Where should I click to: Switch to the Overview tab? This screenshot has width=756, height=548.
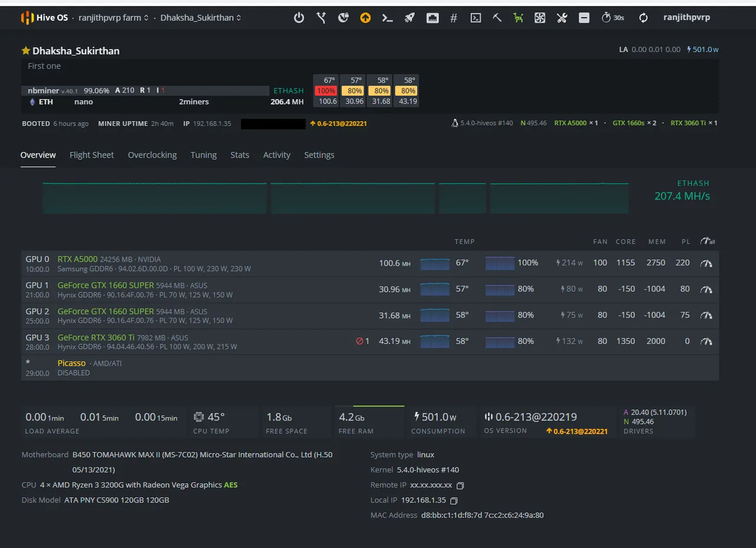[x=38, y=155]
